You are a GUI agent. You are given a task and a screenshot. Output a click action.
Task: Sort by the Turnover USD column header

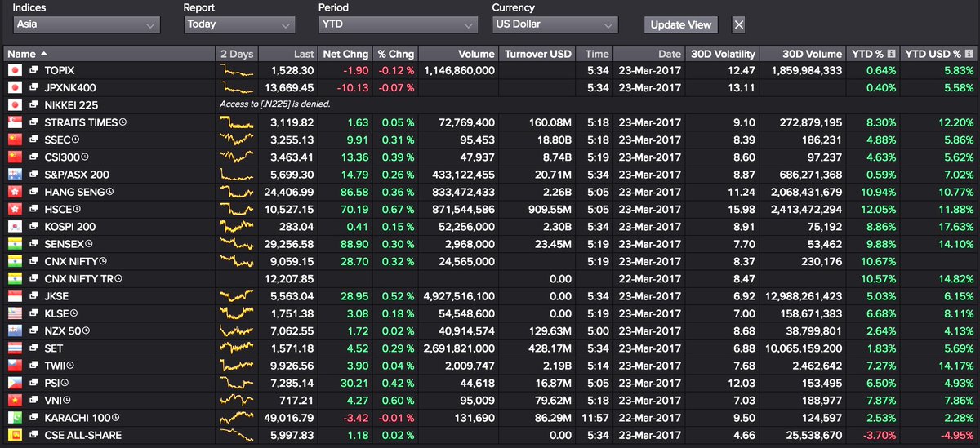click(538, 54)
